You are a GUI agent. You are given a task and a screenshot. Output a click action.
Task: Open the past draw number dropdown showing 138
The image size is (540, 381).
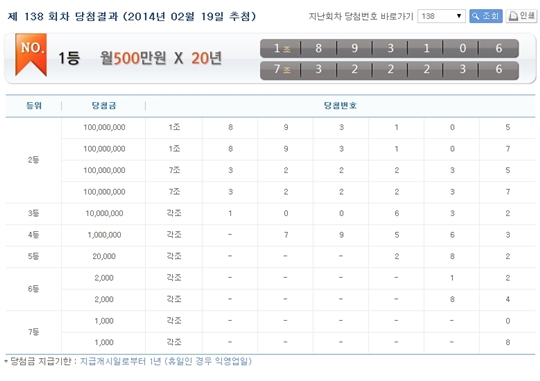441,16
